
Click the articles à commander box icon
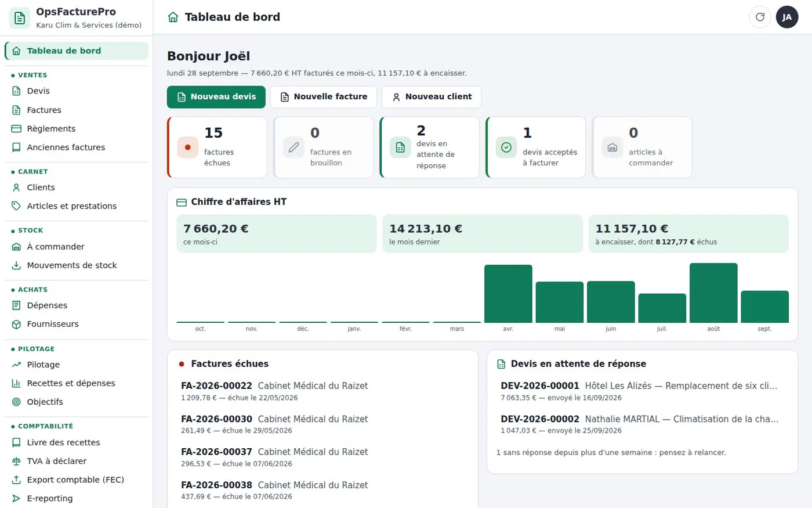pyautogui.click(x=612, y=147)
